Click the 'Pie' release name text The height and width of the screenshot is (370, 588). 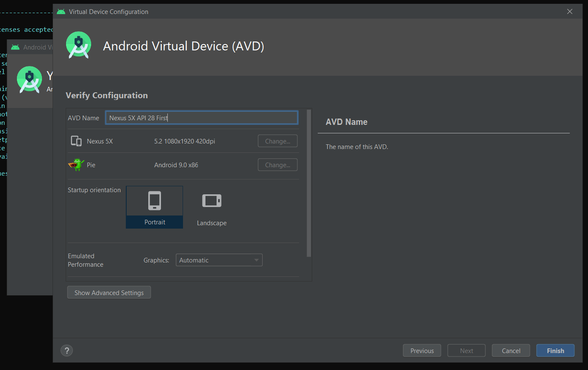(91, 165)
